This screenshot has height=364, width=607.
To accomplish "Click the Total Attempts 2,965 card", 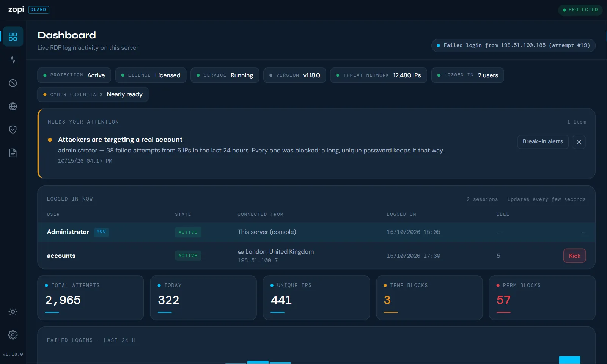I will (91, 298).
